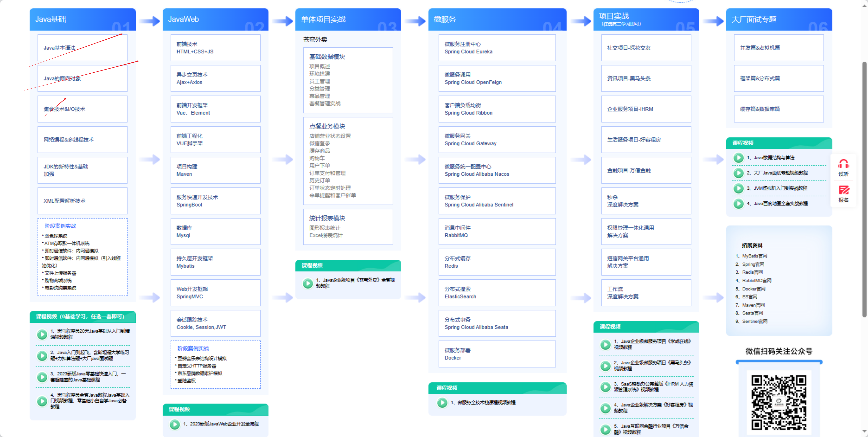Play JVM虚拟机入门到实战教程
This screenshot has width=868, height=437.
coord(738,188)
